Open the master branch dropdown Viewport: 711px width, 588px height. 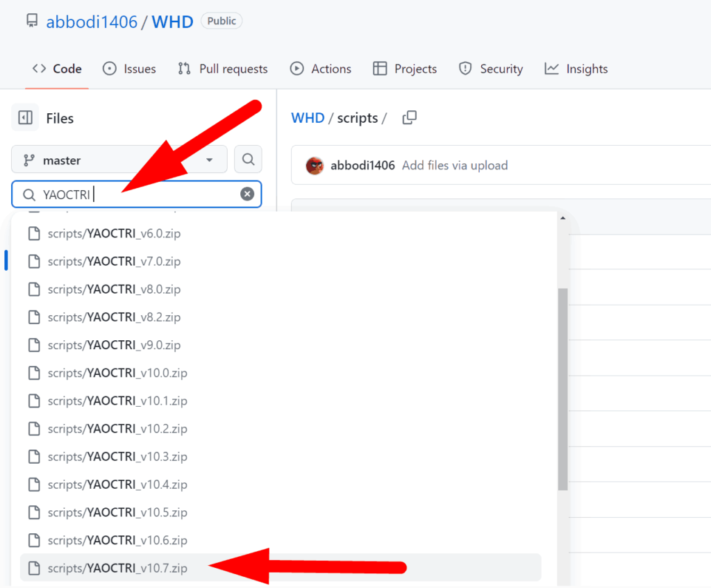(119, 160)
